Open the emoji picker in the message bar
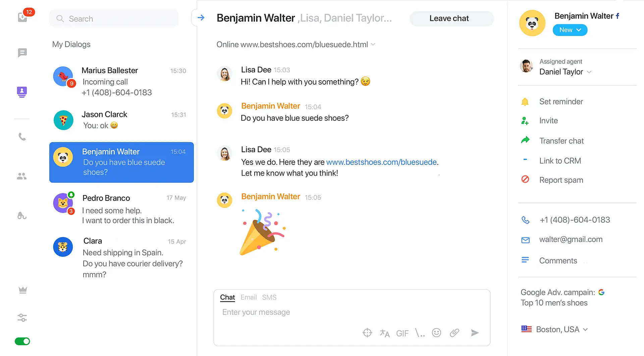644x356 pixels. pos(436,332)
